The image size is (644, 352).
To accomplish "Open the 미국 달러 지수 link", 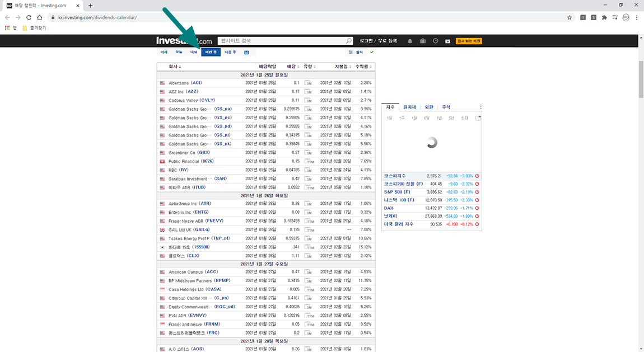I will pos(398,224).
